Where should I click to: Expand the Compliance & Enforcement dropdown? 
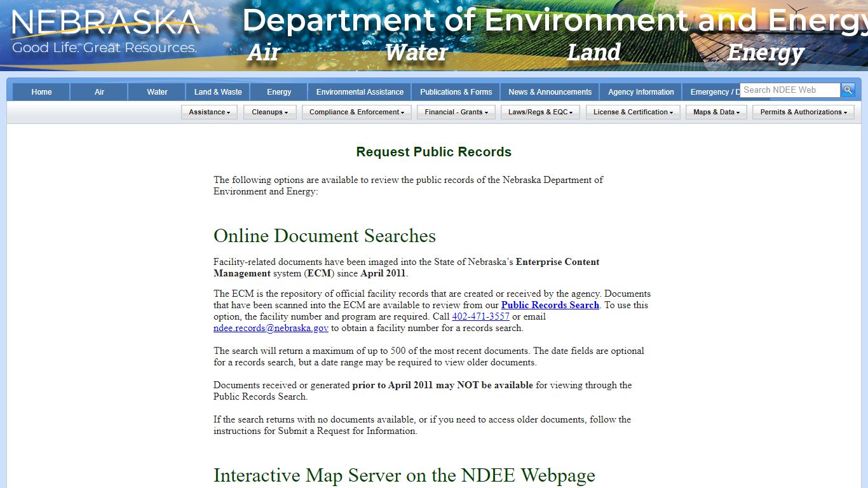(x=357, y=112)
